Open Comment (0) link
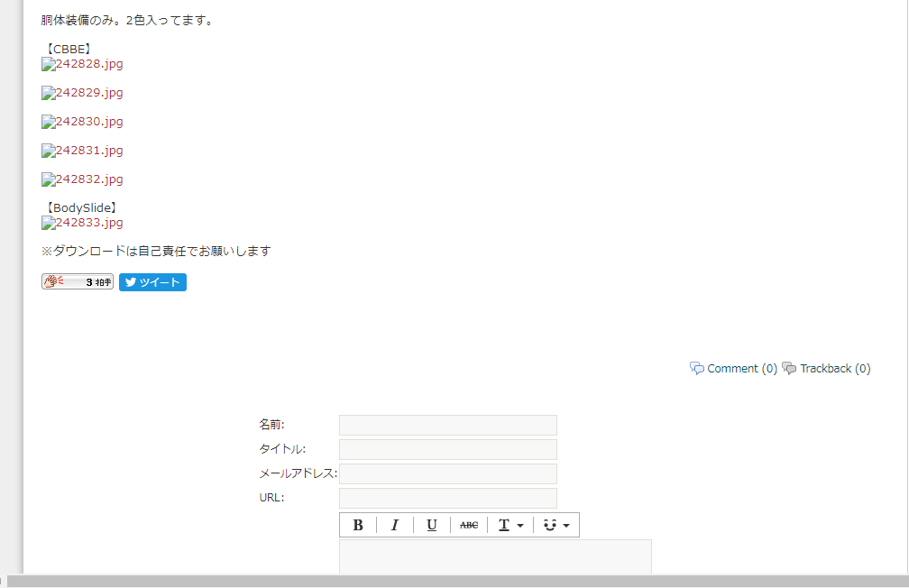909x588 pixels. 742,368
